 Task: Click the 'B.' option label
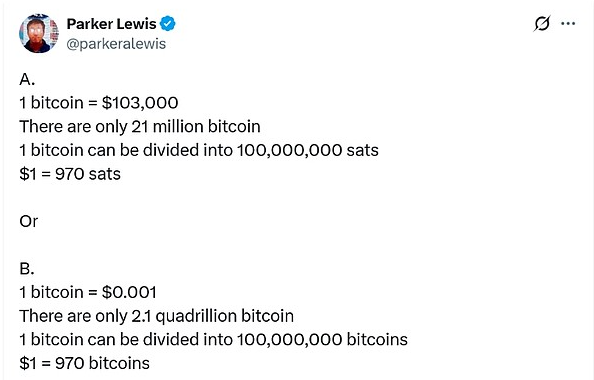coord(27,269)
